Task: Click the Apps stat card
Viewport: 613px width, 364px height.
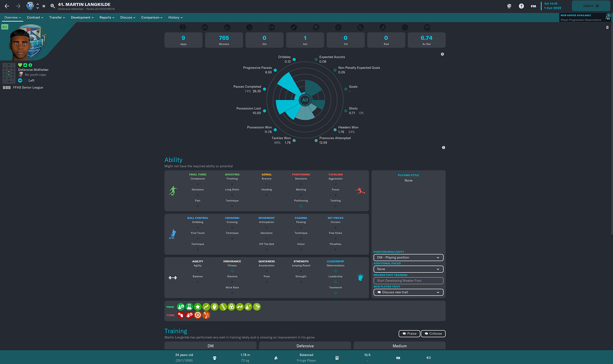Action: click(183, 40)
